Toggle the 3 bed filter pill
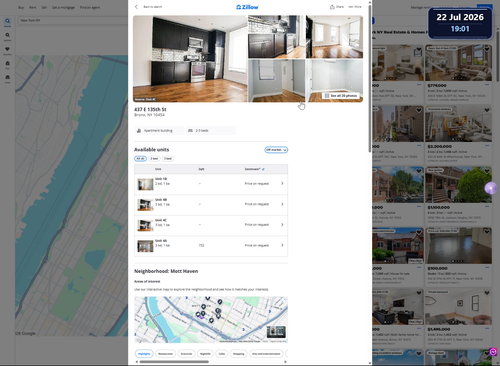Screen dimensions: 500x366 pyautogui.click(x=168, y=159)
